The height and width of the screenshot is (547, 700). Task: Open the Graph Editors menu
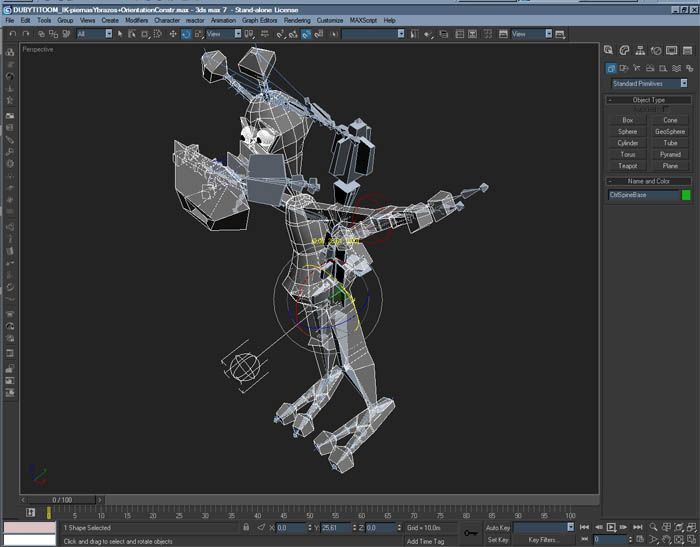coord(259,20)
